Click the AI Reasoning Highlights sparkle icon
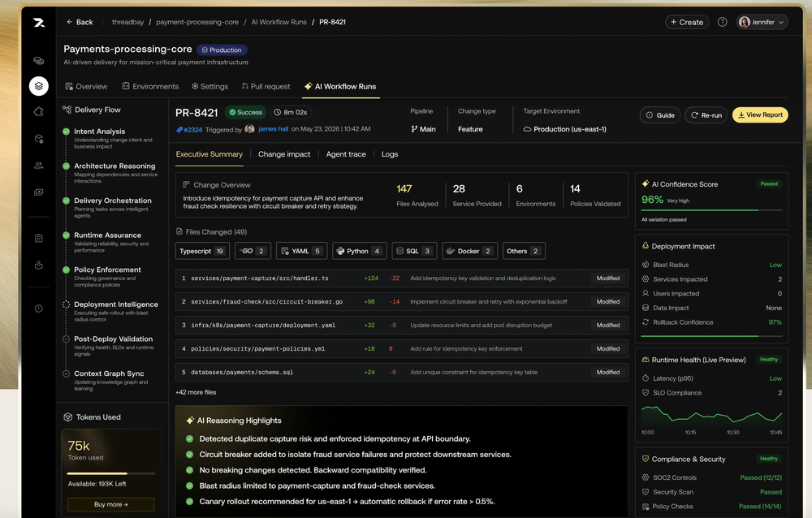The image size is (812, 518). [190, 421]
